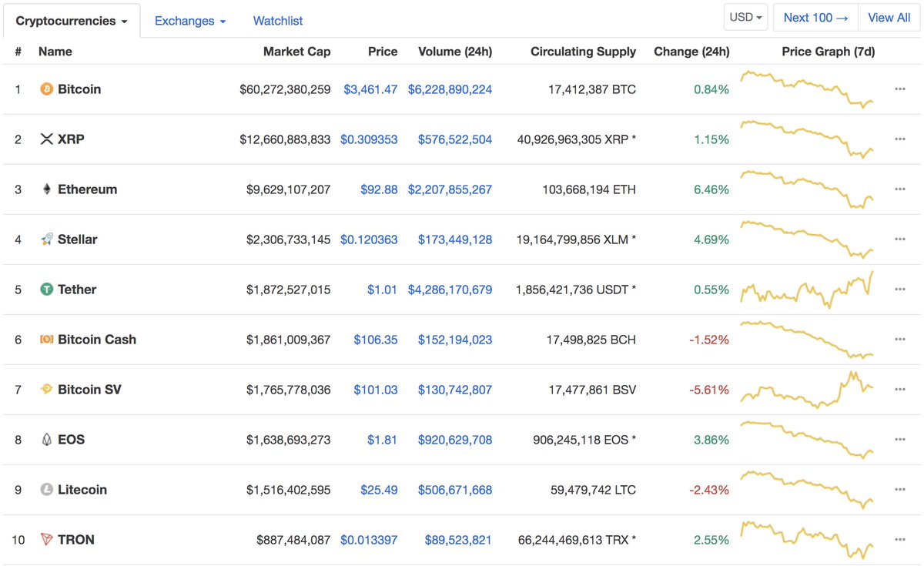The height and width of the screenshot is (566, 924).
Task: Sort by the Name column header
Action: 55,52
